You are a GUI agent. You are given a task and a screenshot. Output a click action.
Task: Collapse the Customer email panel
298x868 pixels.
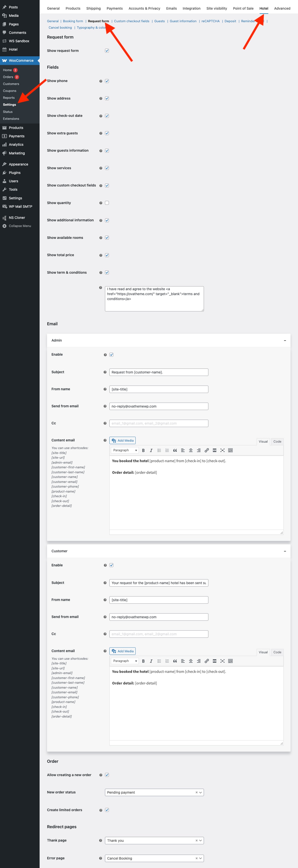pyautogui.click(x=285, y=551)
